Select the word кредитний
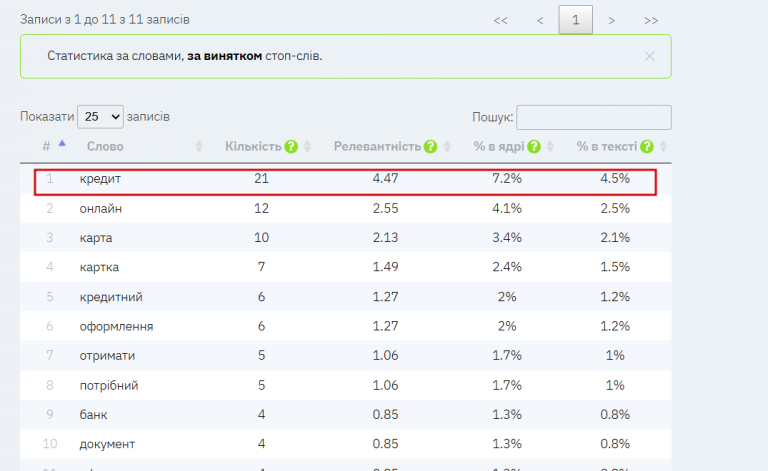This screenshot has width=768, height=471. [x=111, y=297]
